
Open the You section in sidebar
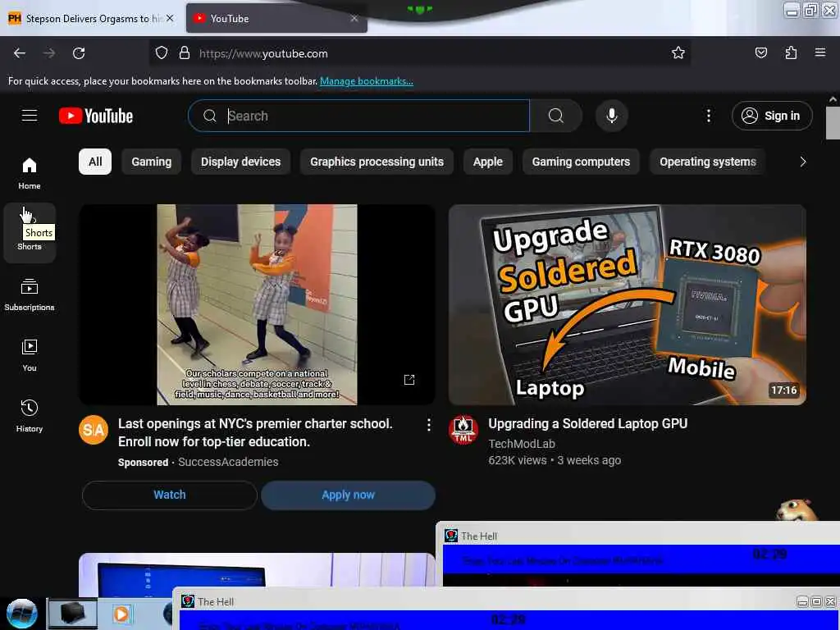[30, 355]
